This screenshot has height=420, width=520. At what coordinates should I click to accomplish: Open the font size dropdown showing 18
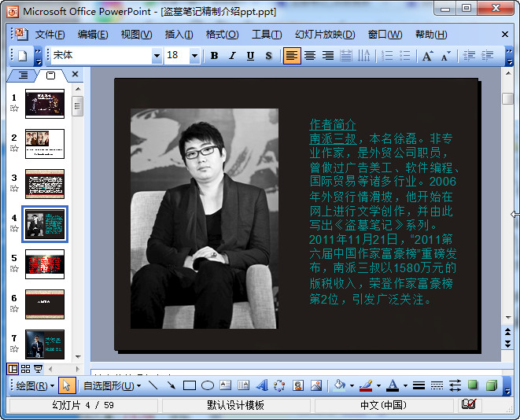(194, 56)
